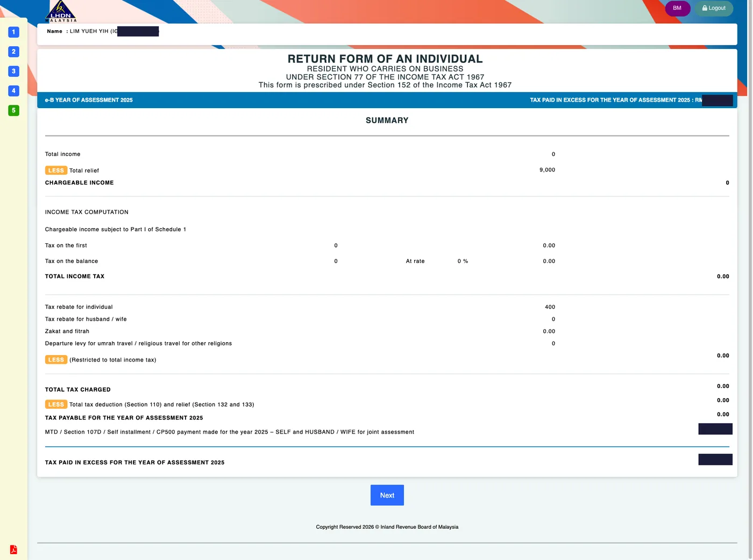Click the TOTAL INCOME TAX label
Screen dimensions: 753x560
tap(75, 277)
